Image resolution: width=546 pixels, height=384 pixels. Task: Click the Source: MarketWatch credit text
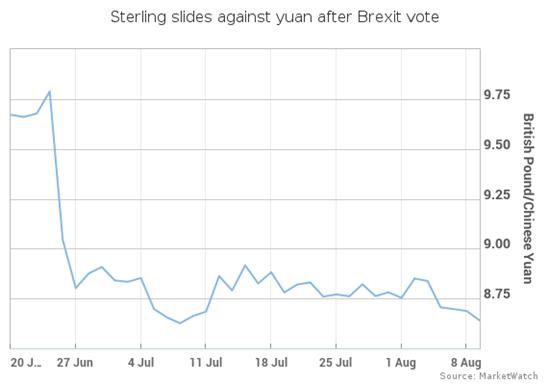coord(489,376)
